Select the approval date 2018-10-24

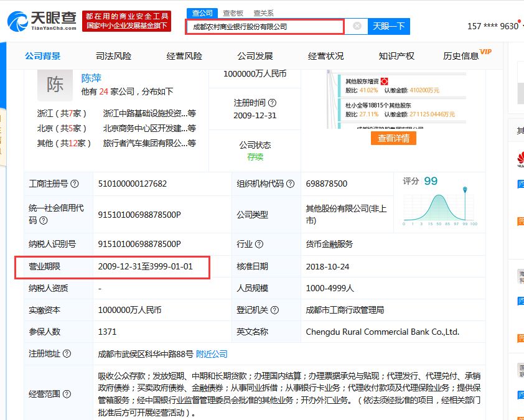tap(327, 267)
